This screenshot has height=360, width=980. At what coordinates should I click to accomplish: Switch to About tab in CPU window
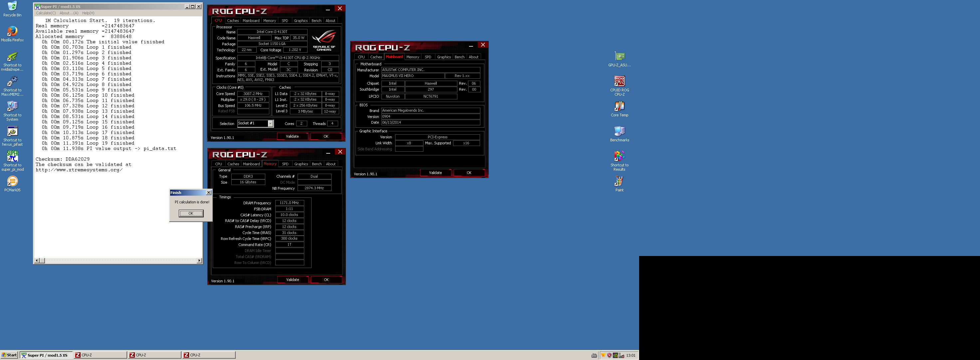coord(331,21)
